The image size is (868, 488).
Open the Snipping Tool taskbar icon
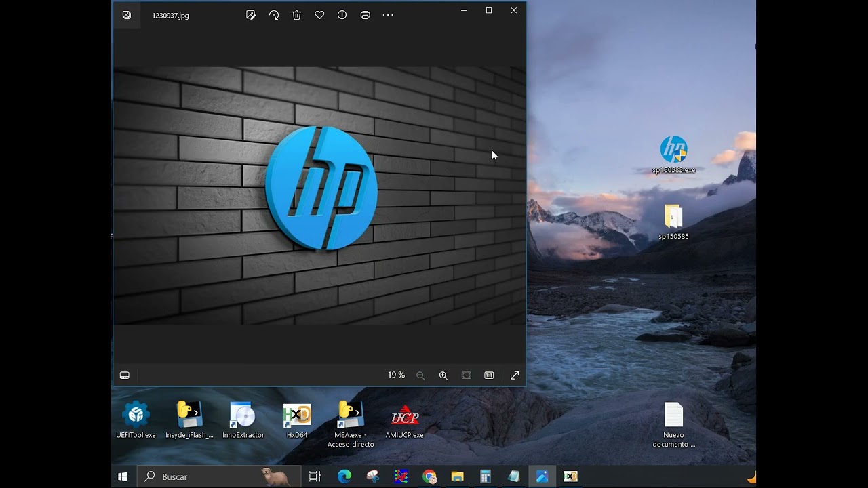pos(373,476)
